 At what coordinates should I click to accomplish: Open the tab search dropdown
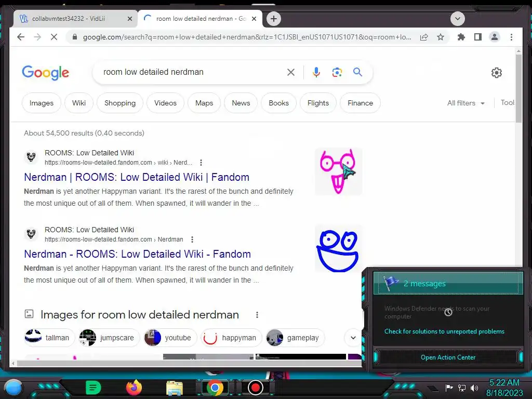[457, 19]
